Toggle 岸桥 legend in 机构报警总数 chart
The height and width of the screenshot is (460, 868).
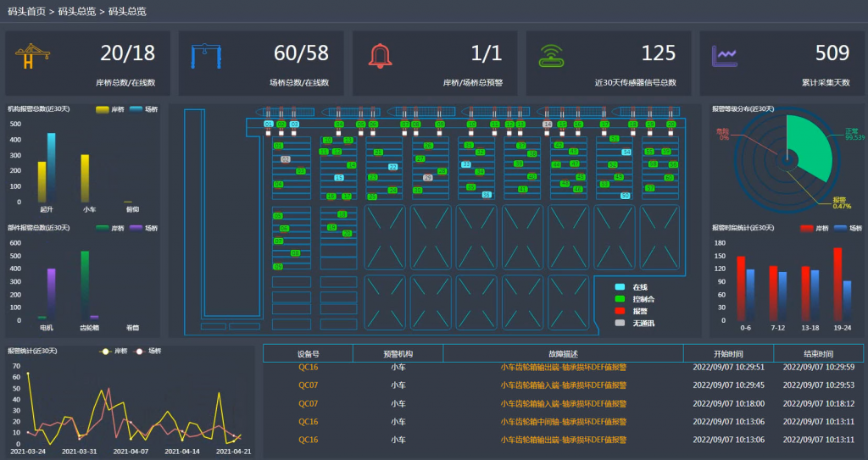[109, 109]
